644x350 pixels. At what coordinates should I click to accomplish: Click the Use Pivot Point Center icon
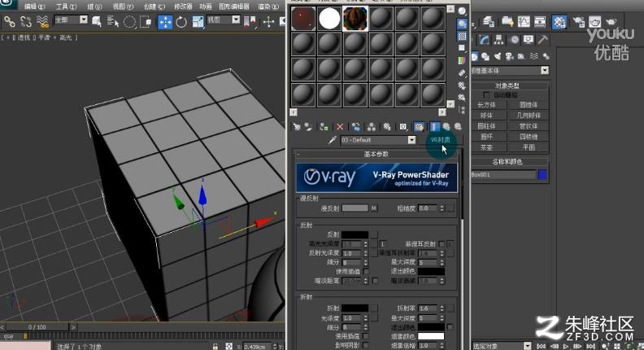pos(250,21)
